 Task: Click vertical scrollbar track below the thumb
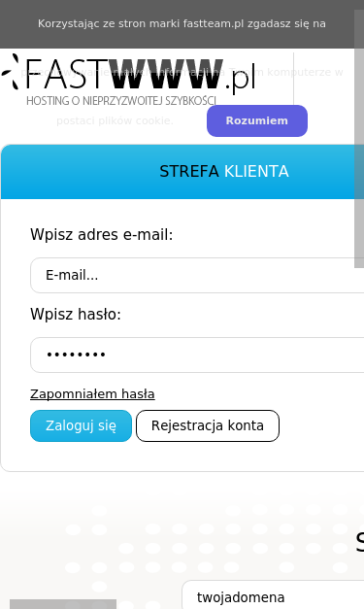tap(359, 427)
